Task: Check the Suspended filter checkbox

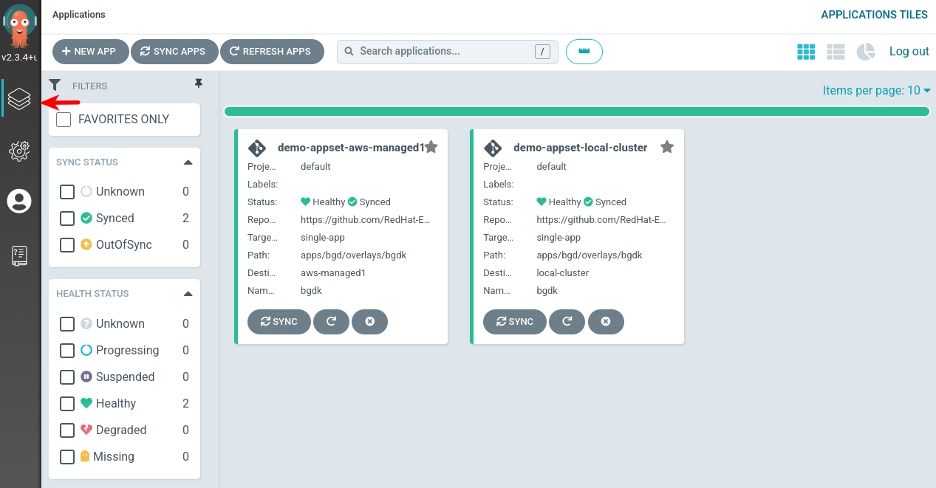Action: coord(67,377)
